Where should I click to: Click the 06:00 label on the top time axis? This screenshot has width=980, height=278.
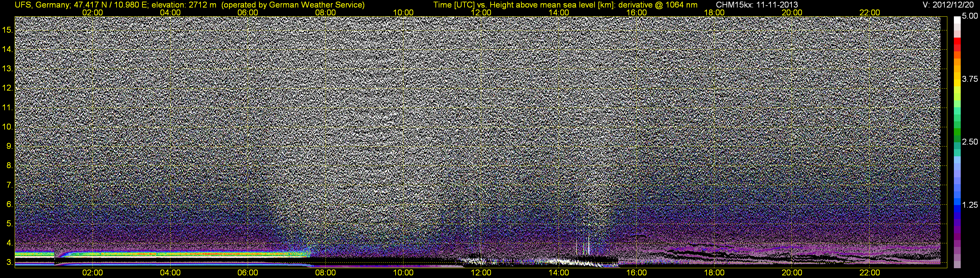tap(248, 12)
